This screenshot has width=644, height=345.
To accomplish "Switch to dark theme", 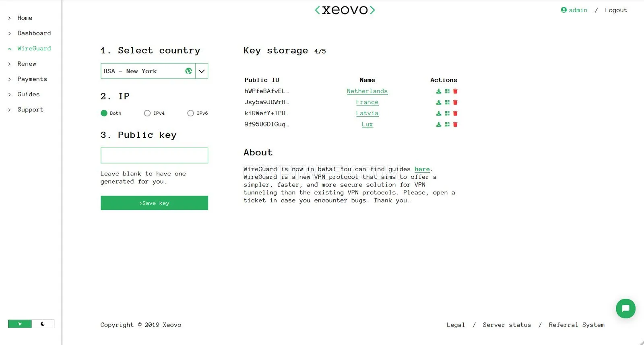I will pyautogui.click(x=43, y=324).
